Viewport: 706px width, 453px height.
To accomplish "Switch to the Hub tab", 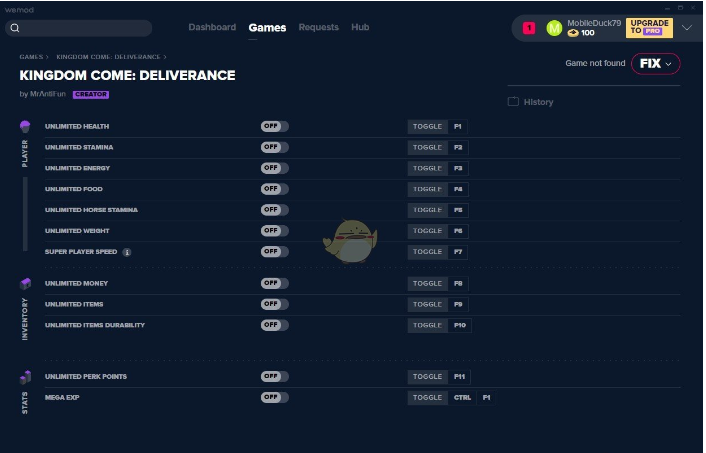I will click(x=360, y=27).
